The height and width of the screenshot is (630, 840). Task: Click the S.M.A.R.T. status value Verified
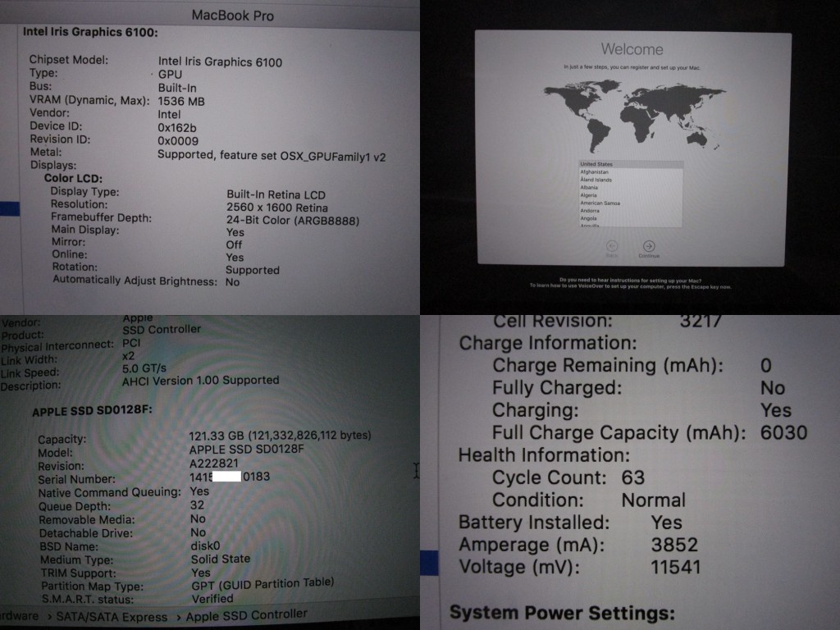(x=212, y=598)
